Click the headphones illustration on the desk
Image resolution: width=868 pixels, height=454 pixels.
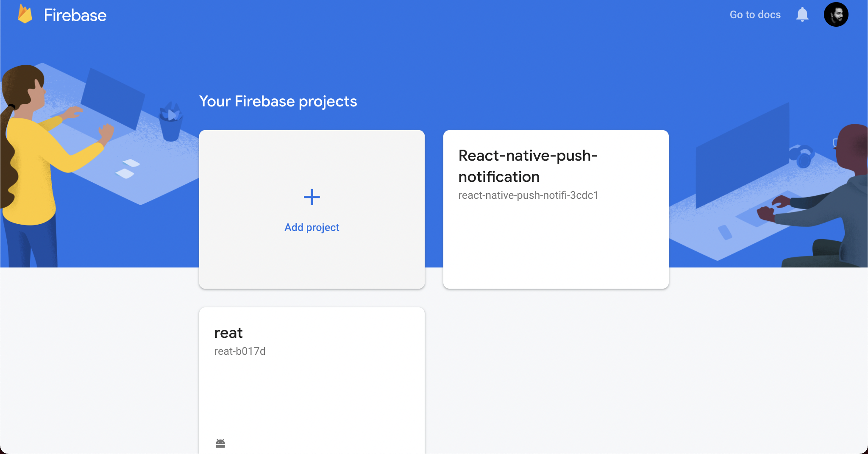(x=802, y=156)
